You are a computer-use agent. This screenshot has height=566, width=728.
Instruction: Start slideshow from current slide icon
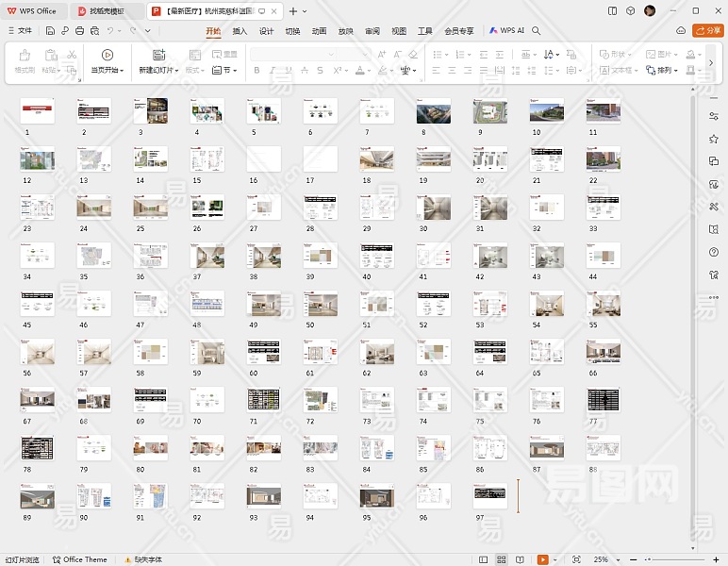107,55
